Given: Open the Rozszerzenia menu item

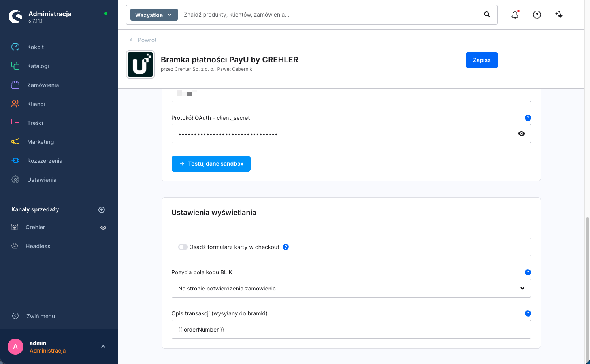Looking at the screenshot, I should [45, 161].
